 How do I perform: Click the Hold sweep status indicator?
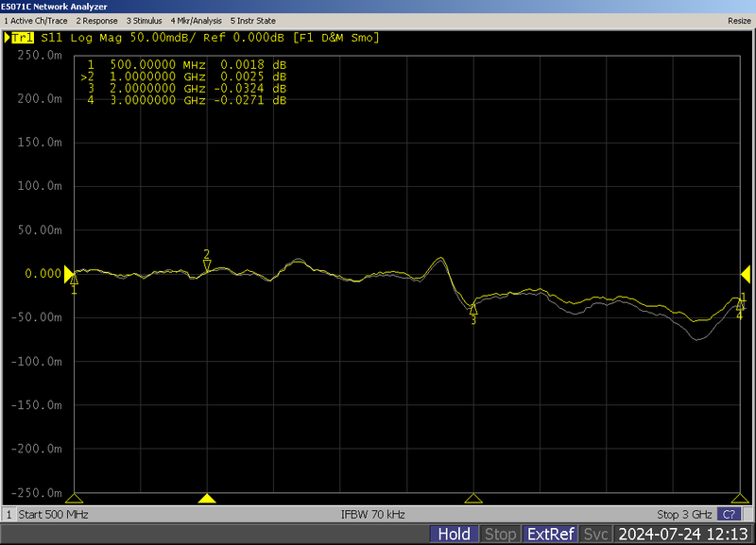454,533
